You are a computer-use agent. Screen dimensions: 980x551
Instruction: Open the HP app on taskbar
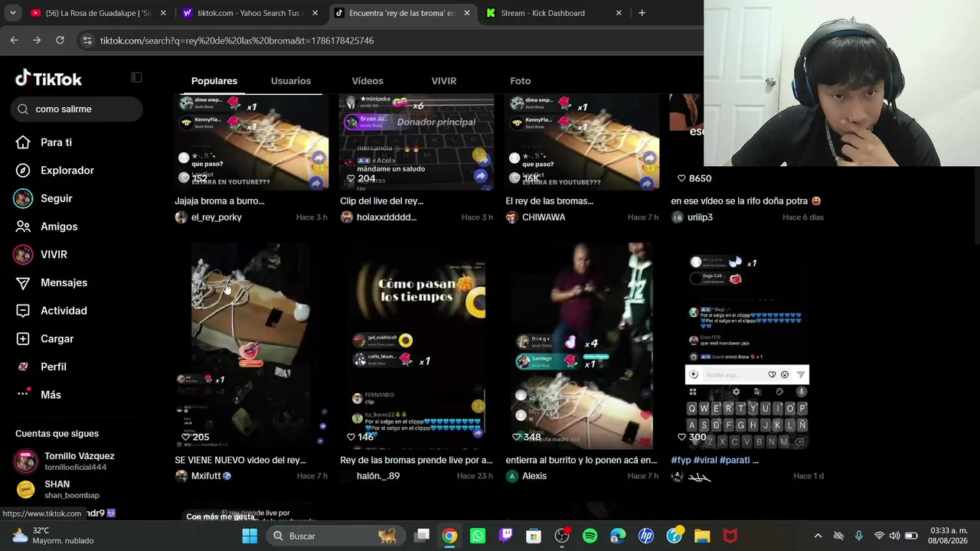pyautogui.click(x=646, y=536)
